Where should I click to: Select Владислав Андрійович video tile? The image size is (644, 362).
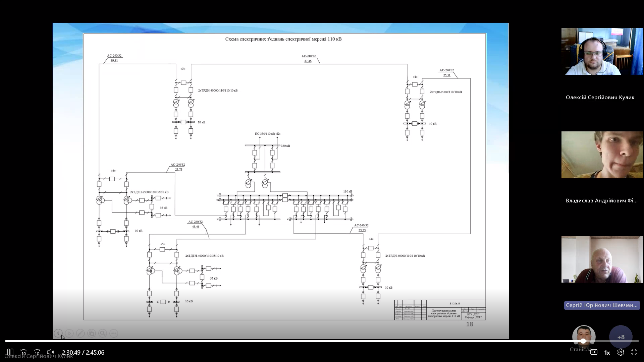pyautogui.click(x=602, y=155)
